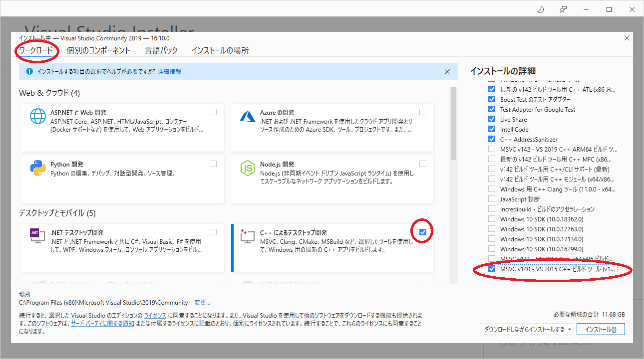Uncheck C++ によるデスクトップ開発 workload
Viewport: 644px width, 359px height.
point(422,231)
